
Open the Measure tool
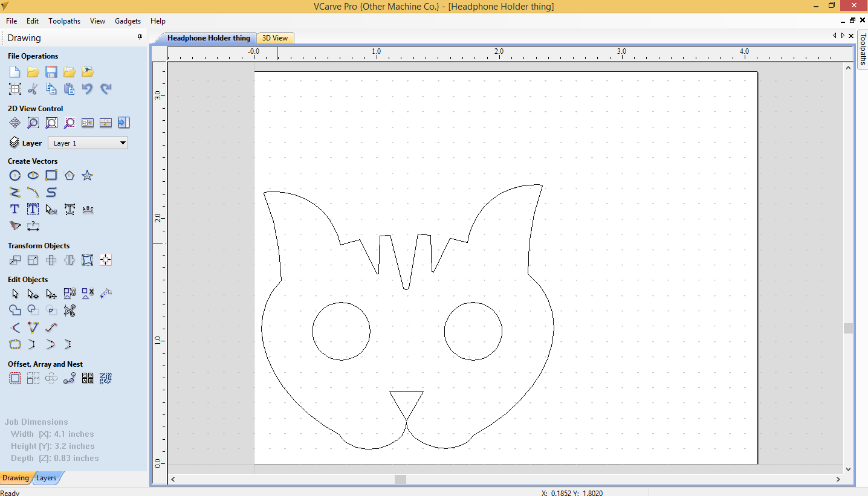(x=106, y=294)
